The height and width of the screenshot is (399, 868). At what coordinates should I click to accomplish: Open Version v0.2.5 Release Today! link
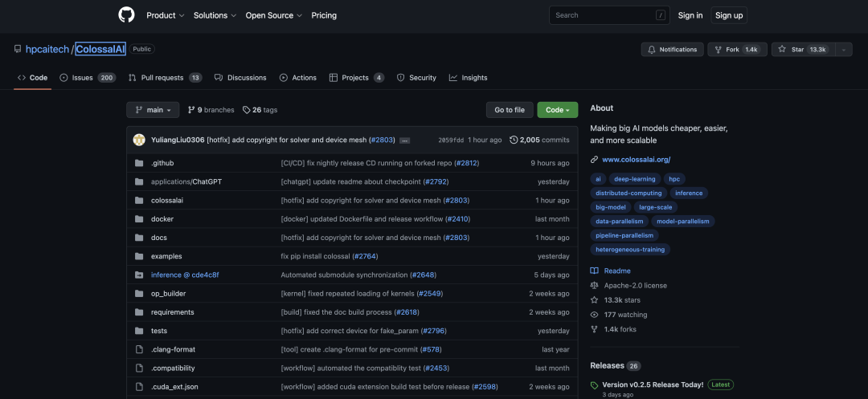653,384
